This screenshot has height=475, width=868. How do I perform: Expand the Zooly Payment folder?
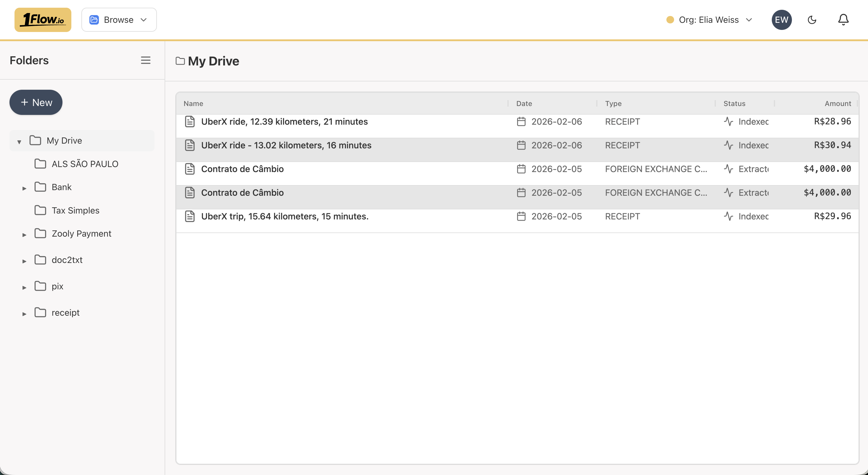(x=24, y=235)
